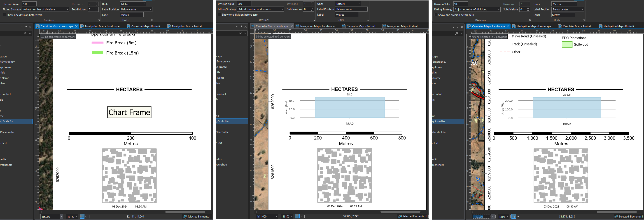The width and height of the screenshot is (644, 220).
Task: Unpin the Contents pane with the pin icon
Action: coord(26,26)
